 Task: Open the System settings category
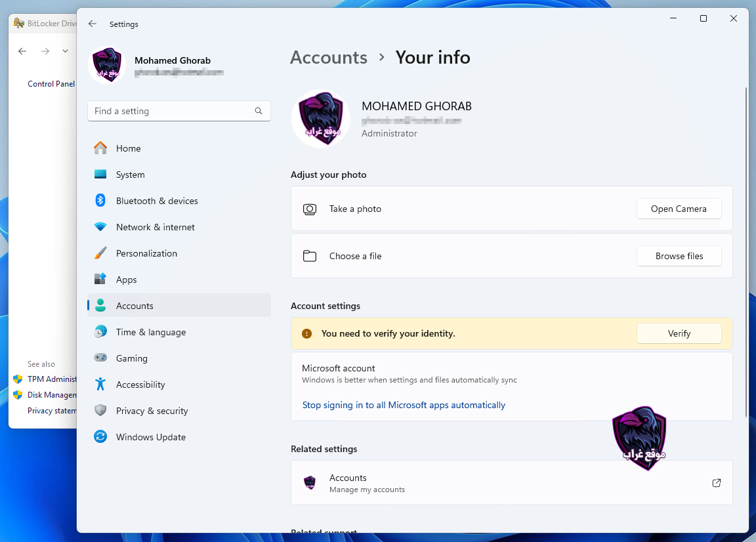179,174
